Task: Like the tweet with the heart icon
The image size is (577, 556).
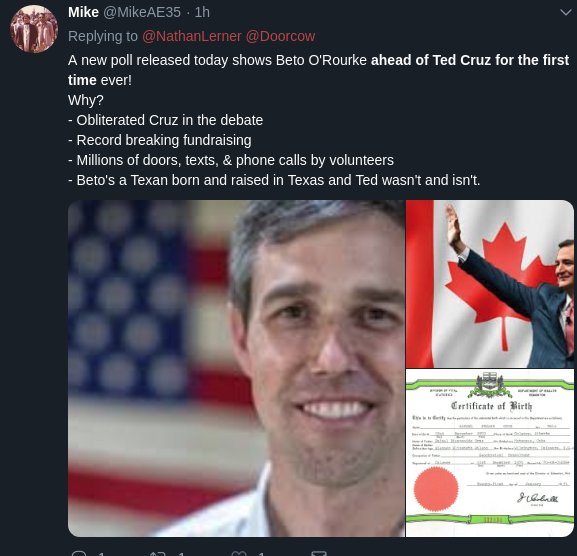Action: 239,553
